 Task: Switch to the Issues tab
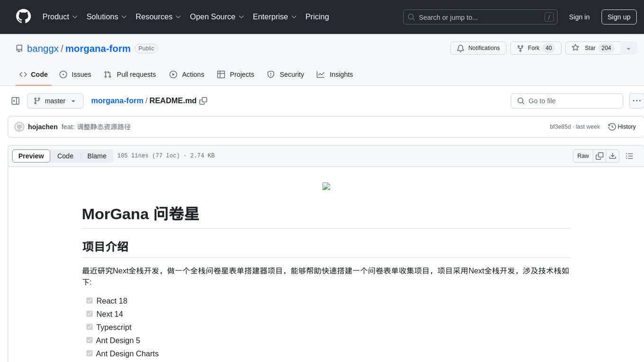tap(75, 74)
